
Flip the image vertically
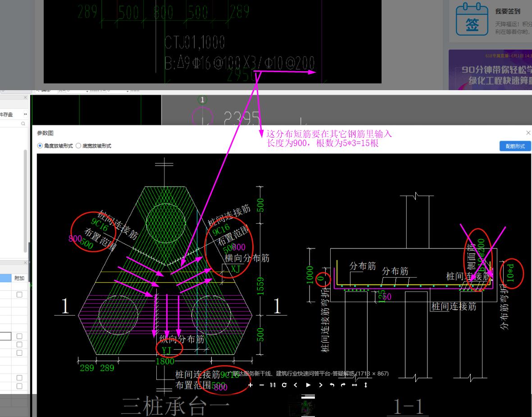(366, 385)
